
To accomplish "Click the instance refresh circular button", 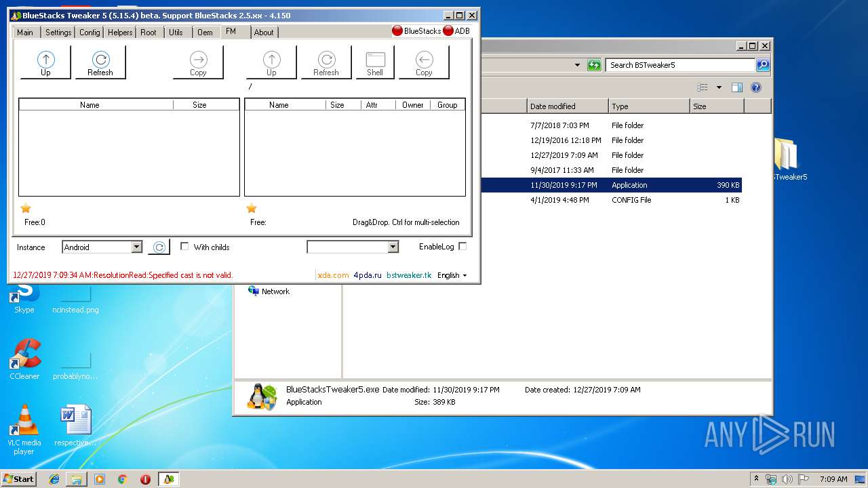I will 158,247.
